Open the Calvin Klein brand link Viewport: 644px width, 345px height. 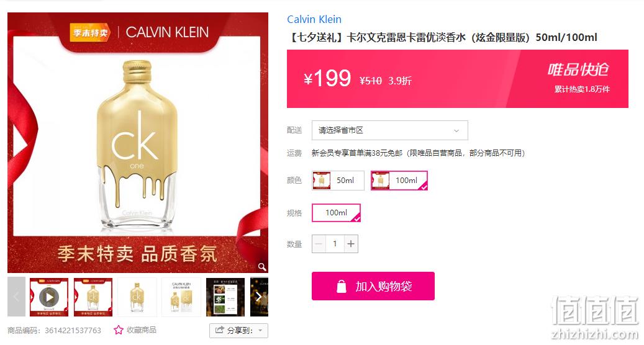point(314,19)
